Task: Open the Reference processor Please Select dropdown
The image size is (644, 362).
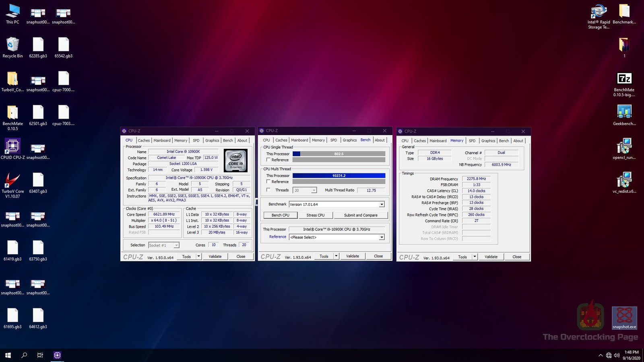Action: [382, 237]
